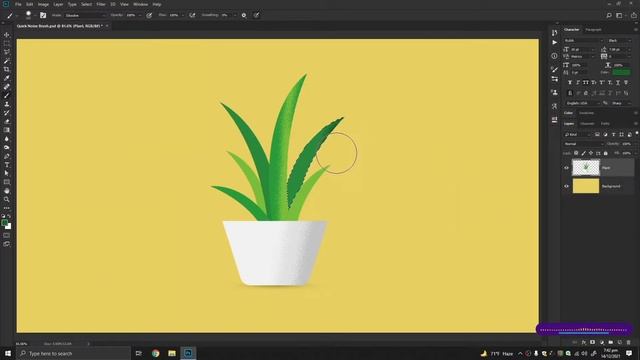Open Brush Preset picker arrow
This screenshot has height=360, width=640.
[35, 16]
